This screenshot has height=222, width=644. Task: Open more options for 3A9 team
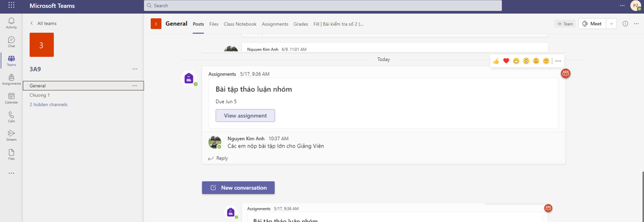tap(135, 69)
